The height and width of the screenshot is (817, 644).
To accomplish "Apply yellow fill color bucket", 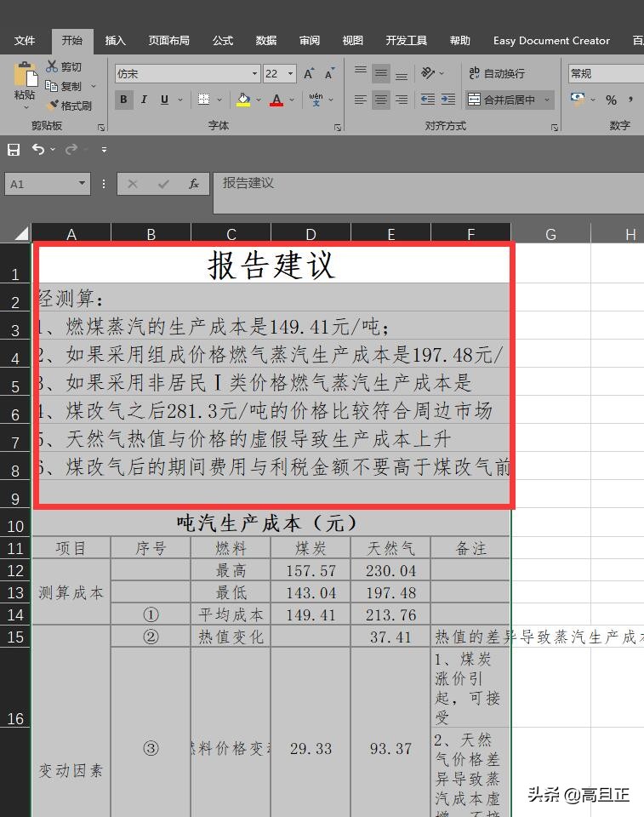I will pyautogui.click(x=243, y=100).
